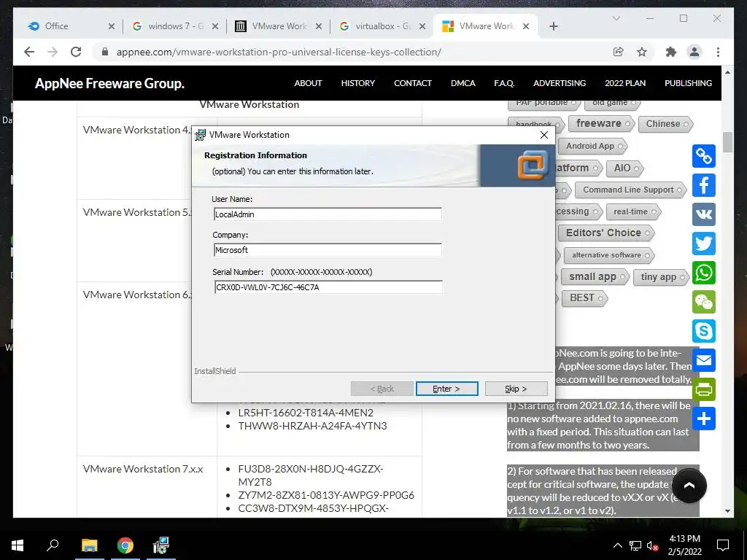Open tab search chevron in Chrome
This screenshot has height=560, width=747.
(x=616, y=18)
